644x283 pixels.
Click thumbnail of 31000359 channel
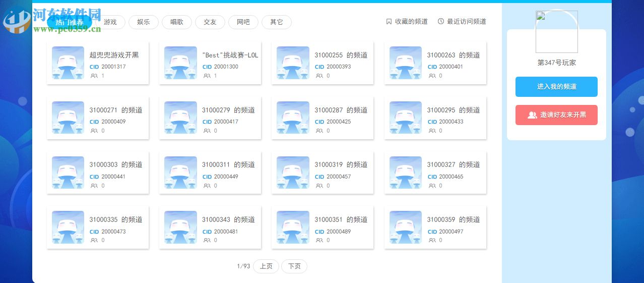[406, 228]
